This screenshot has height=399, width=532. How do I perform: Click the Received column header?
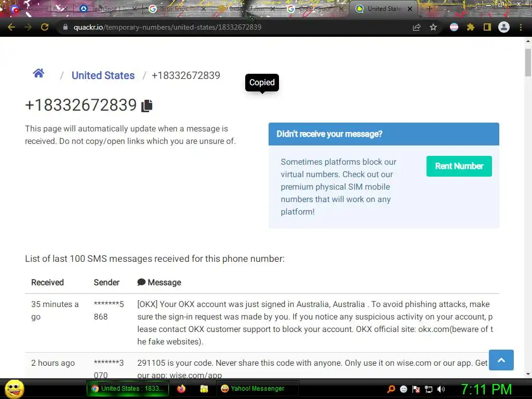tap(47, 282)
